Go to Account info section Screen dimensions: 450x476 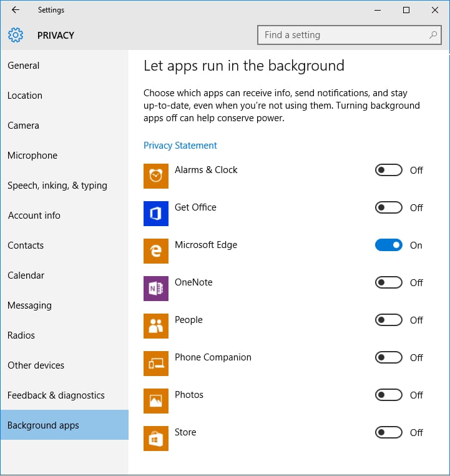64,216
